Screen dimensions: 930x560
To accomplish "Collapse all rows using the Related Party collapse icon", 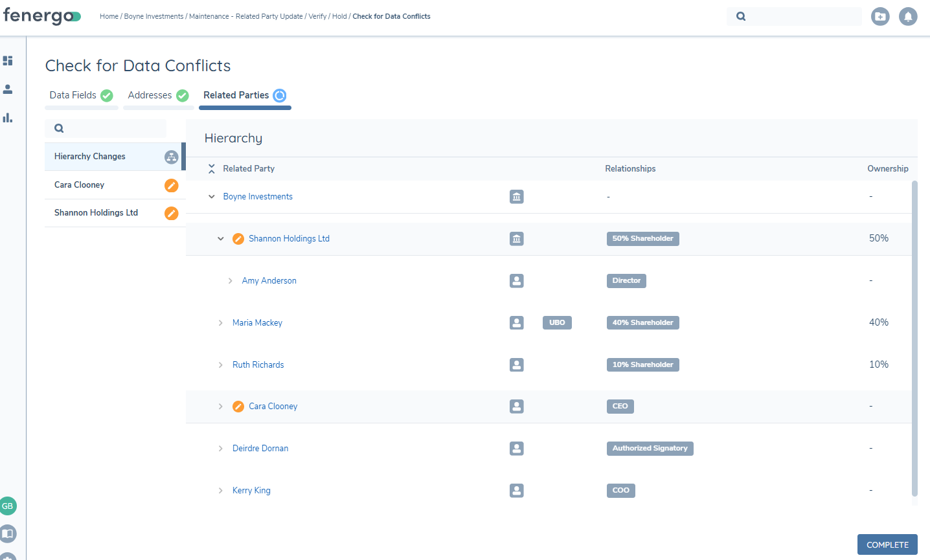I will point(211,168).
